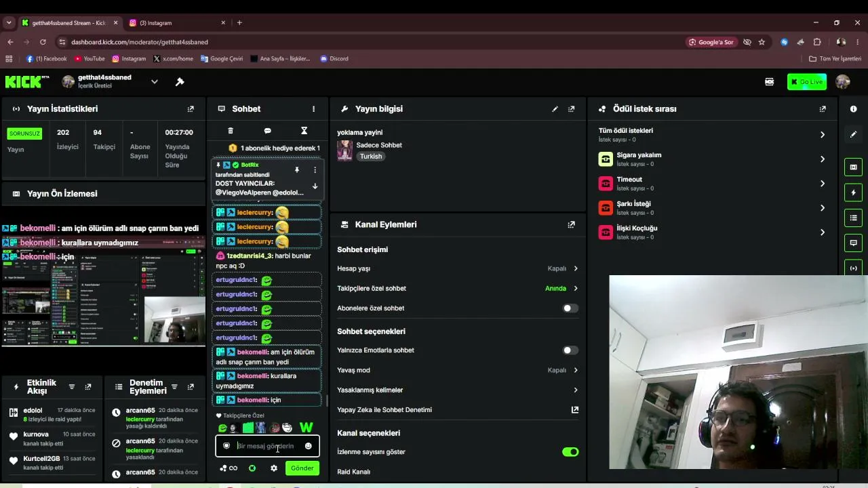
Task: Edit stream info with pencil icon
Action: [x=555, y=108]
